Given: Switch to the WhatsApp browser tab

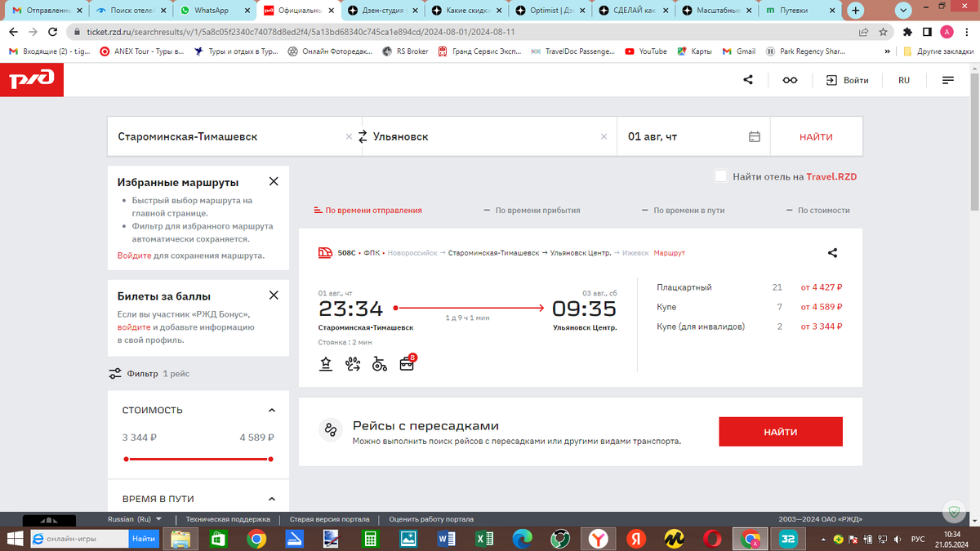Looking at the screenshot, I should (212, 11).
